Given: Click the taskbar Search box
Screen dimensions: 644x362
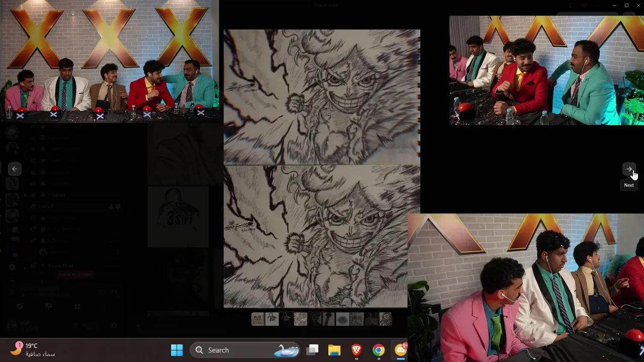Looking at the screenshot, I should 245,350.
